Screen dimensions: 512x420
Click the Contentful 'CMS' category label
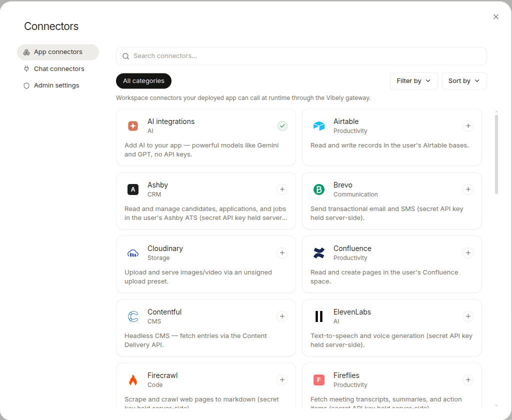154,321
